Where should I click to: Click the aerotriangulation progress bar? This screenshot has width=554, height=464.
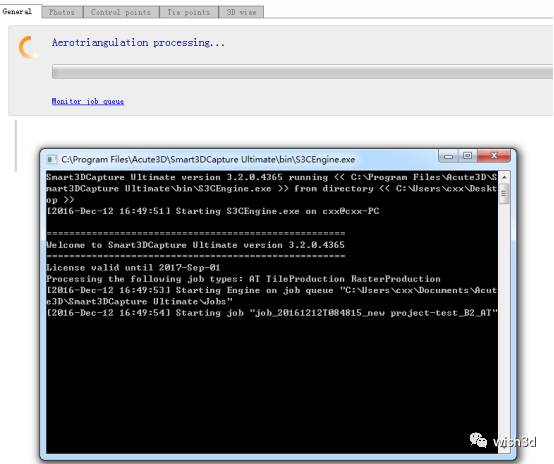point(302,72)
